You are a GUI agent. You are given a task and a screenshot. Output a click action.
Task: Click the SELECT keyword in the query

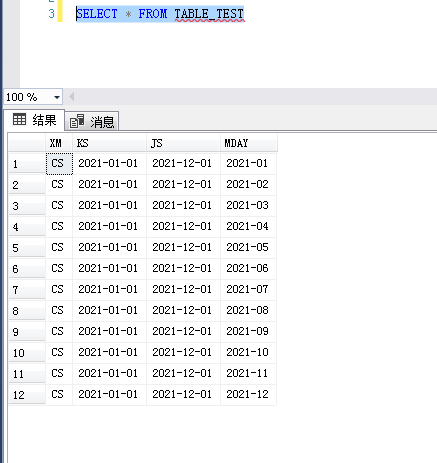tap(97, 14)
